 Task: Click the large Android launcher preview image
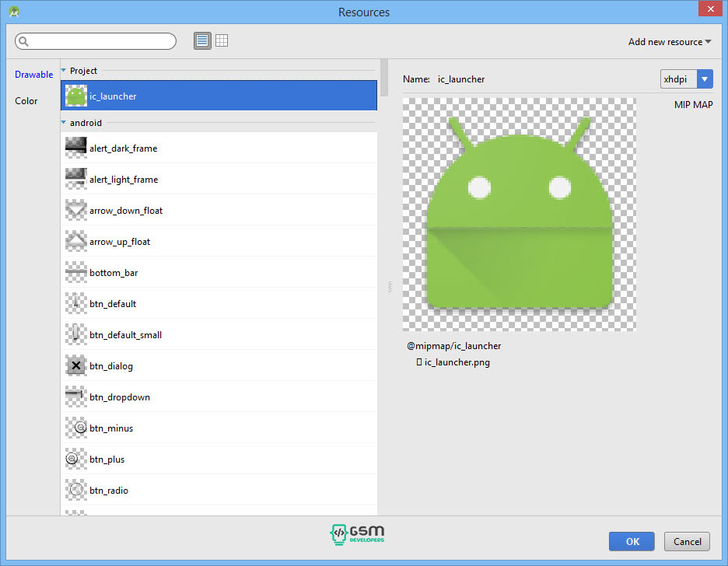coord(519,214)
